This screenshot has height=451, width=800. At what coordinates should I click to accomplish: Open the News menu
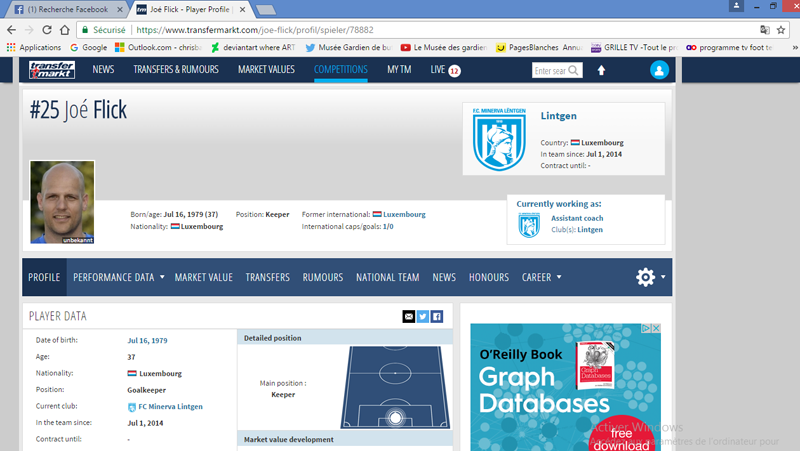[x=103, y=69]
